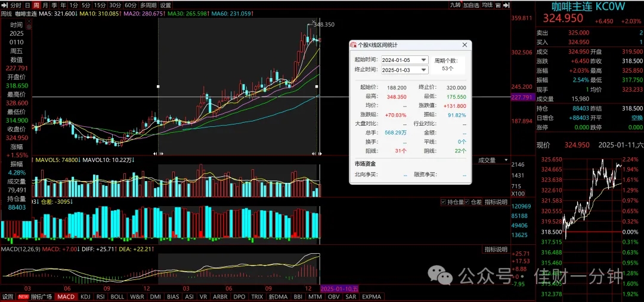Click the 2025-01-10 date marker on time axis
Viewport: 644px width, 302px height.
tap(339, 289)
